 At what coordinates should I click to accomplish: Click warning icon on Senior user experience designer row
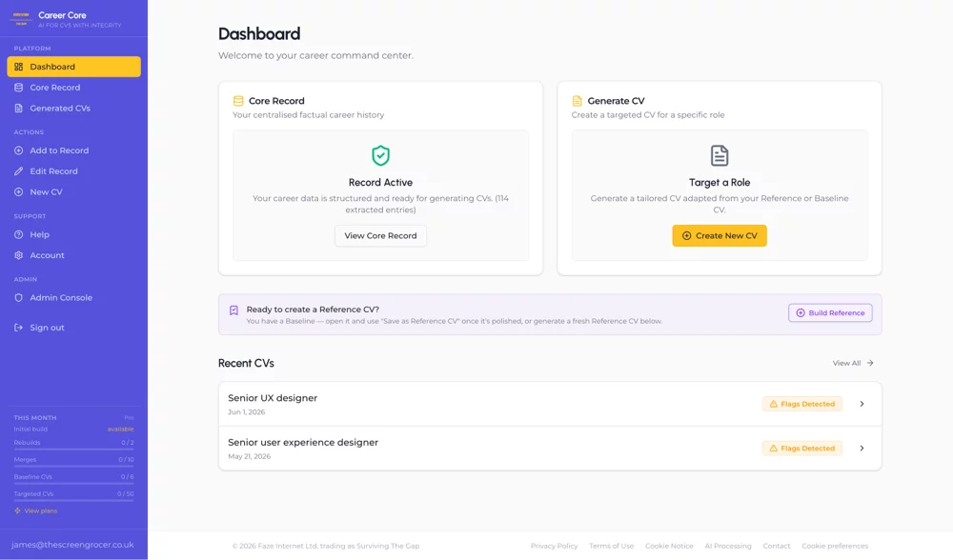pyautogui.click(x=774, y=449)
